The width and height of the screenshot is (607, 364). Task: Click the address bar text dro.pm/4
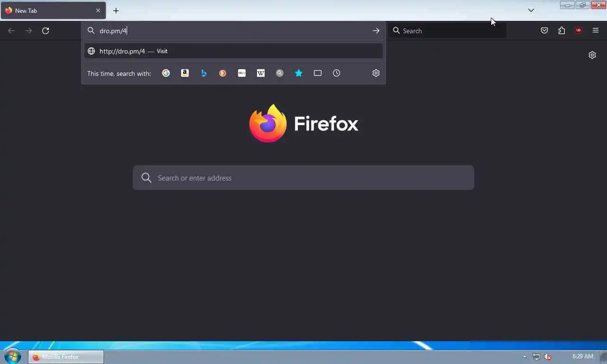coord(113,31)
